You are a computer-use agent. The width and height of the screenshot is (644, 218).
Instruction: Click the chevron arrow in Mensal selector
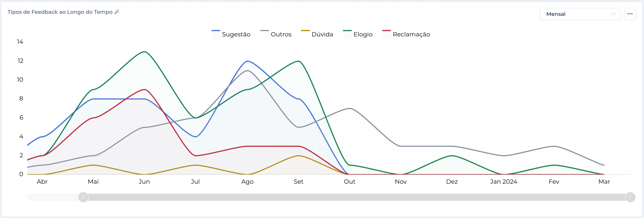613,14
